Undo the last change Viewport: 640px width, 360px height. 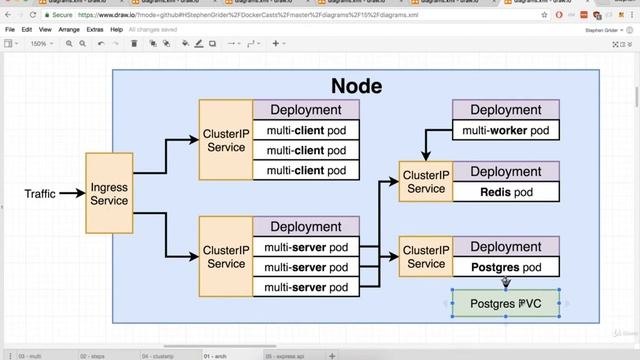pos(101,43)
